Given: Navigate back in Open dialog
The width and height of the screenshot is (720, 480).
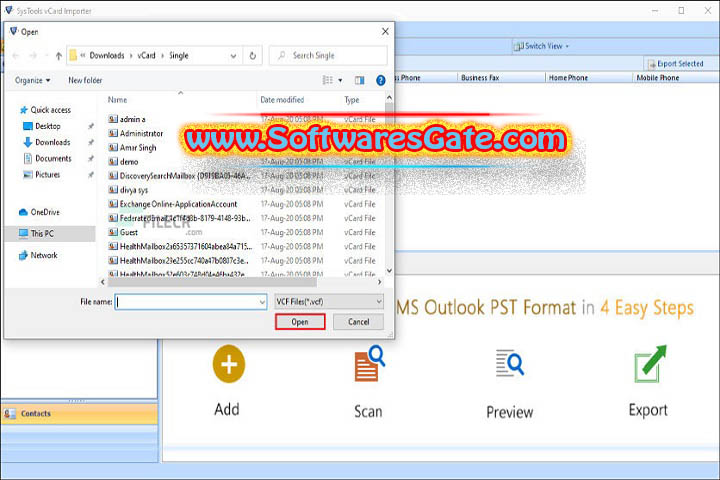Looking at the screenshot, I should tap(16, 56).
